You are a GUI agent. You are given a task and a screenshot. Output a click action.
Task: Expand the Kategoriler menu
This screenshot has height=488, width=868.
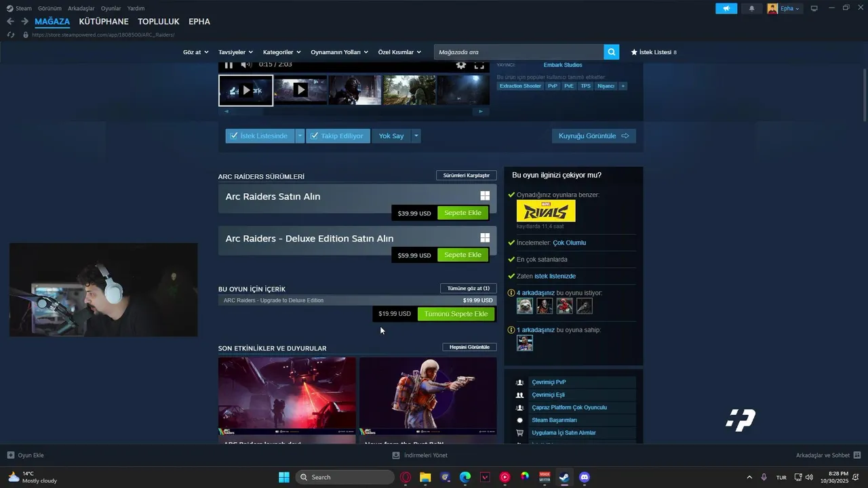(282, 52)
